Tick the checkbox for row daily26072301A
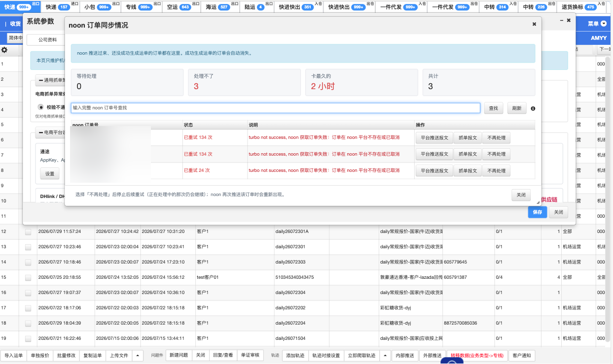The image size is (613, 364). coord(28,232)
